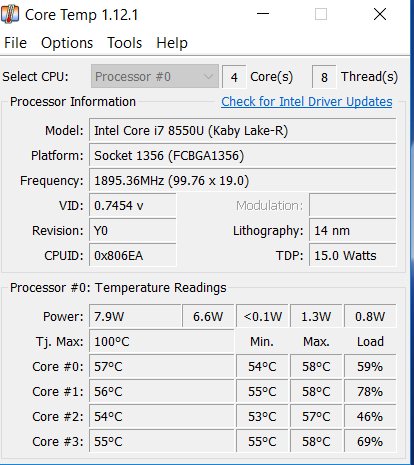The image size is (414, 465).
Task: Expand the Select CPU Processor #0 dropdown
Action: (x=155, y=77)
